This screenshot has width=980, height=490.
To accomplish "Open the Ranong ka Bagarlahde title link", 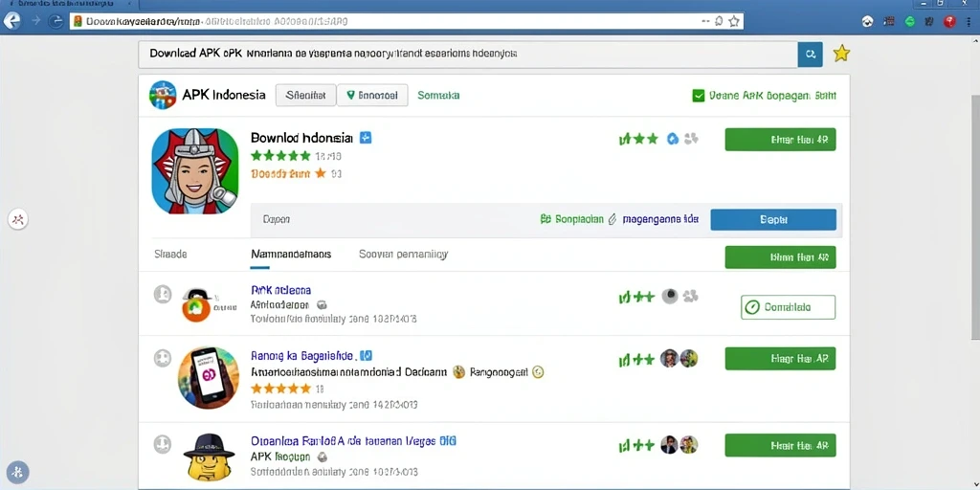I will click(303, 356).
